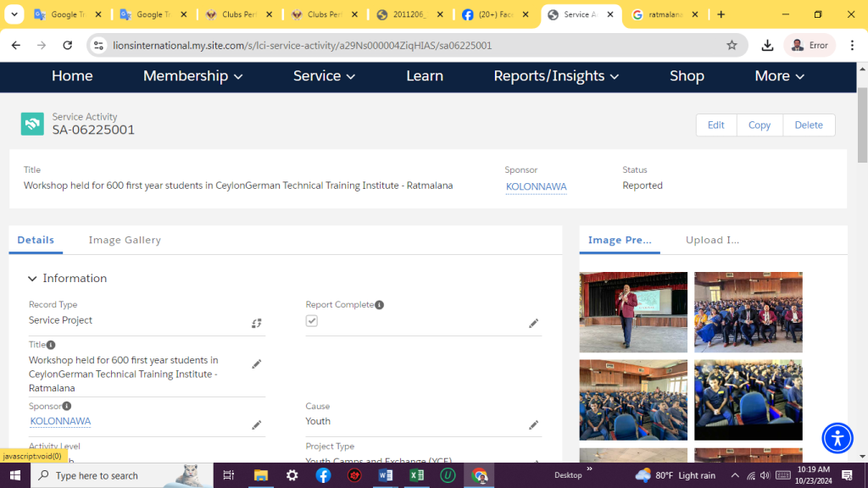Open Excel from the taskbar
Image resolution: width=868 pixels, height=488 pixels.
417,475
